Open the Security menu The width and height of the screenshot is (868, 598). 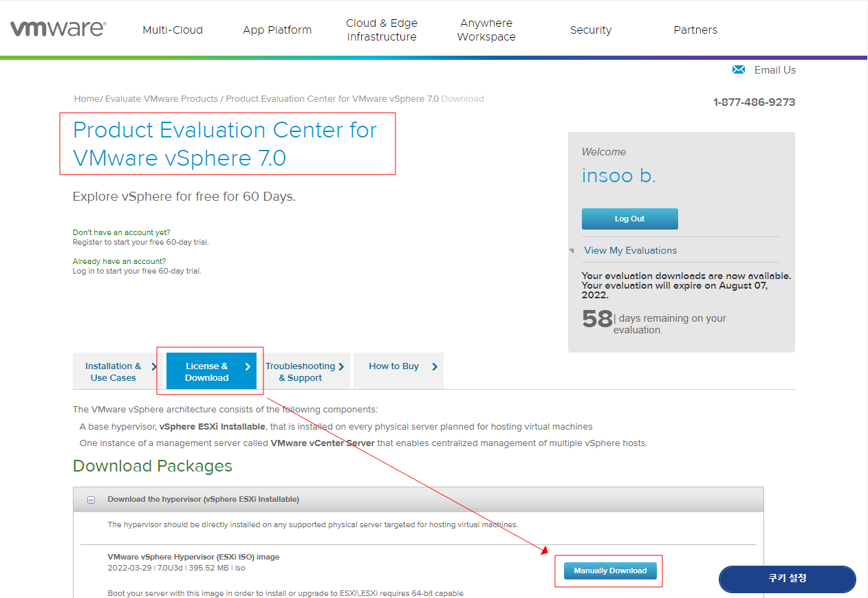[x=591, y=30]
